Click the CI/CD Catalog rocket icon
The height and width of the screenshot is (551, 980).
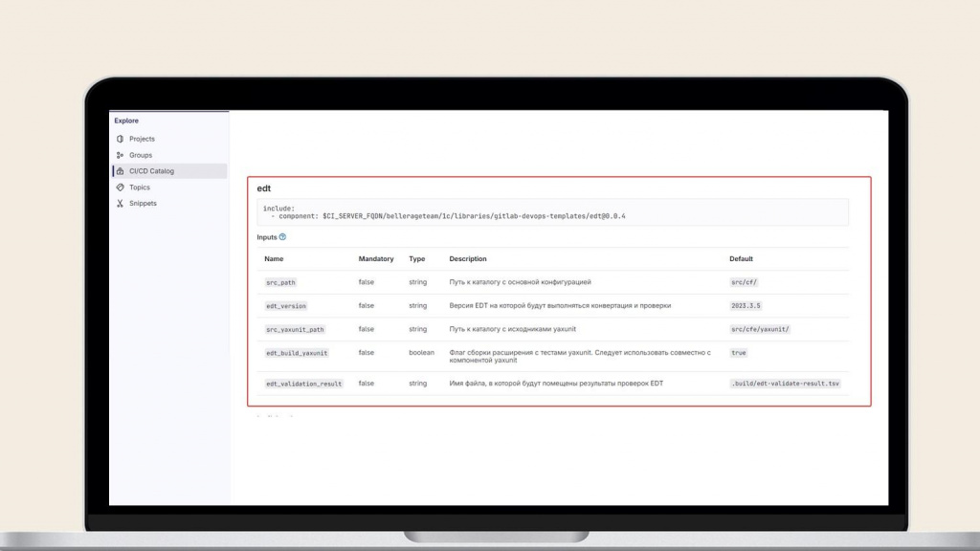[120, 171]
